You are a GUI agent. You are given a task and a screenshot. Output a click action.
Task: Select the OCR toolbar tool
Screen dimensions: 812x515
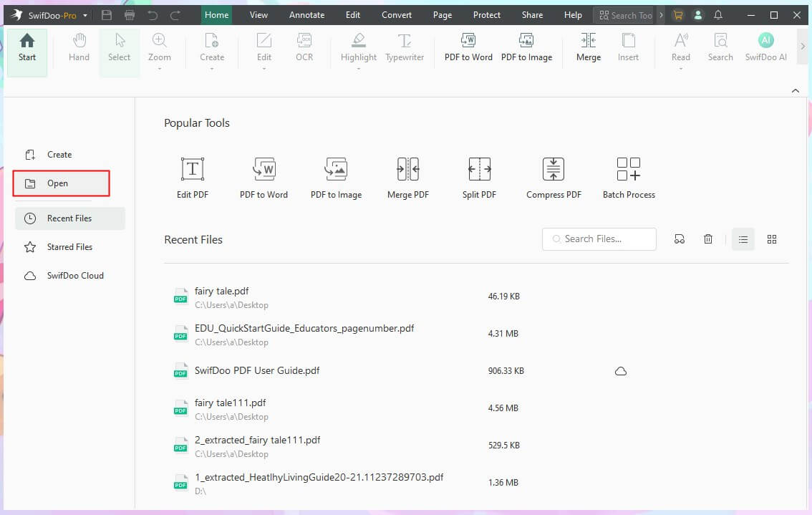(x=304, y=47)
